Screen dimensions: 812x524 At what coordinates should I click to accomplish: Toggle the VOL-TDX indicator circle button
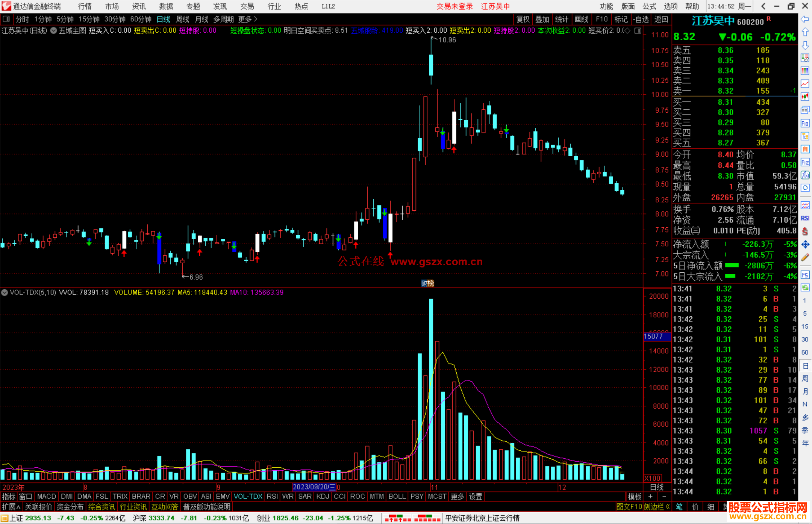pos(5,292)
